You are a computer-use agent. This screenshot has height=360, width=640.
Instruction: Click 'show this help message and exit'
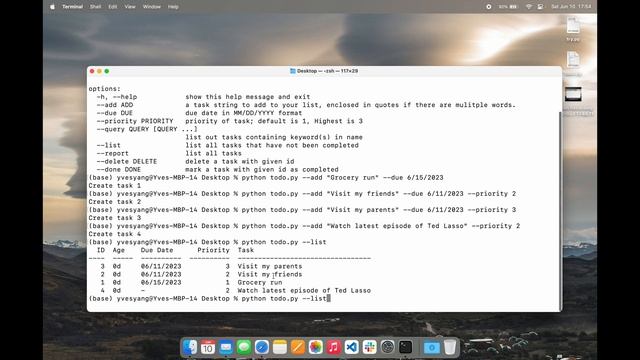click(248, 97)
